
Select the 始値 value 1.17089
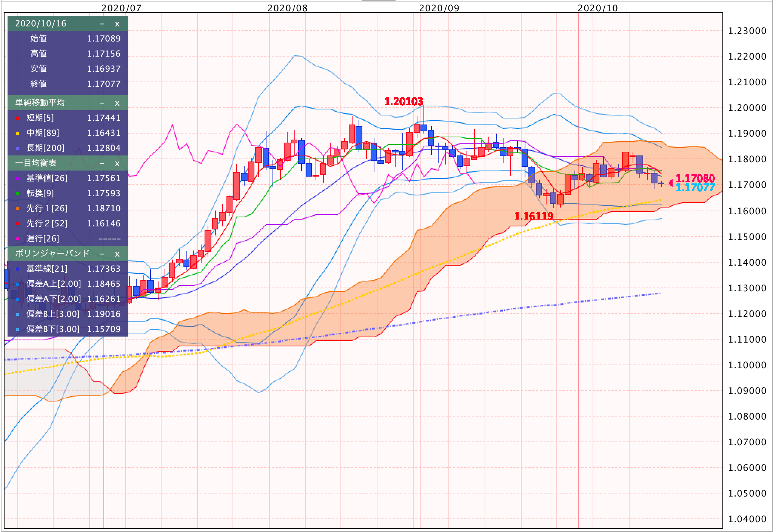click(x=104, y=38)
